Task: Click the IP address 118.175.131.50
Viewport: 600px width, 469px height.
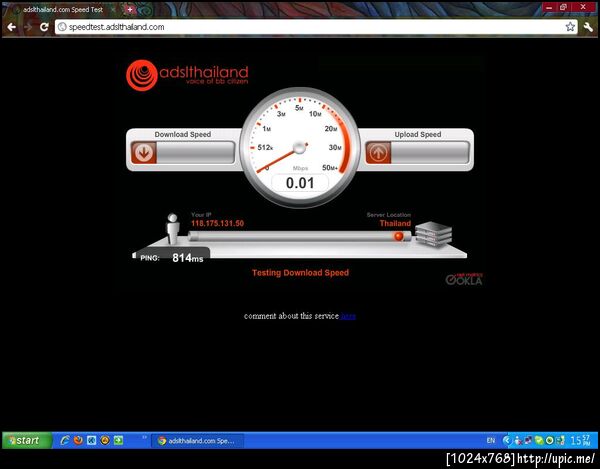Action: coord(217,223)
